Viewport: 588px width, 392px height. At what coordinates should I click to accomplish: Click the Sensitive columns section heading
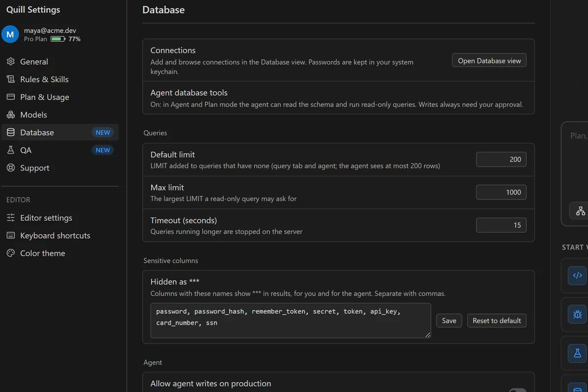(171, 261)
